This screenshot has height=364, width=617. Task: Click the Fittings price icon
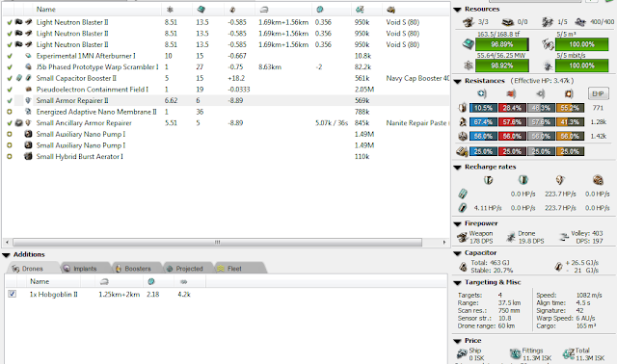[x=515, y=354]
